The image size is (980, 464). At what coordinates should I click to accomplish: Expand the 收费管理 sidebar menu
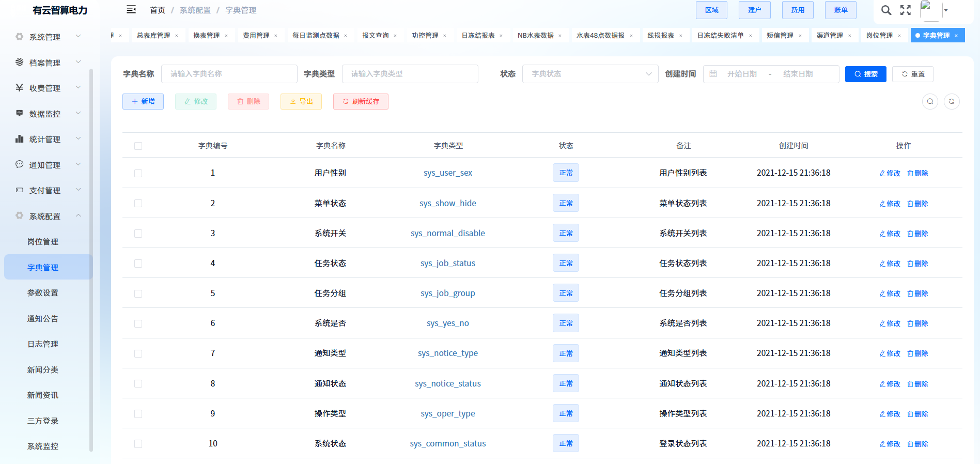coord(48,88)
